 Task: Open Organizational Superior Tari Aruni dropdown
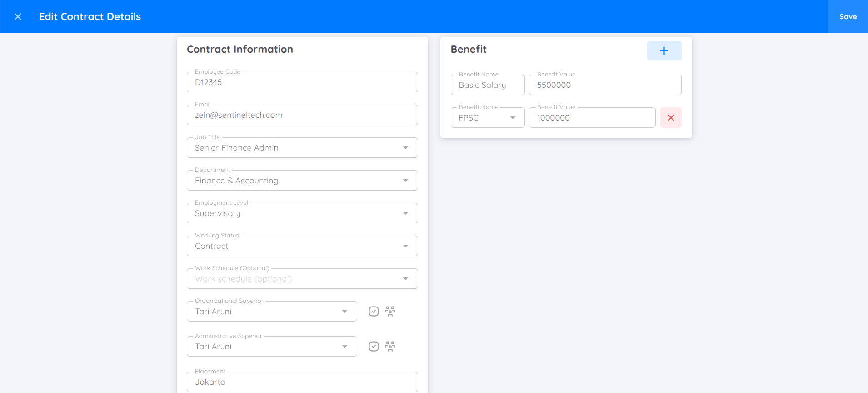pyautogui.click(x=344, y=312)
